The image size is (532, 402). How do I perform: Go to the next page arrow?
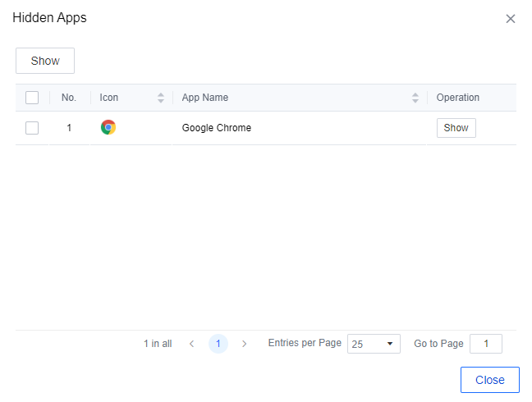point(244,344)
